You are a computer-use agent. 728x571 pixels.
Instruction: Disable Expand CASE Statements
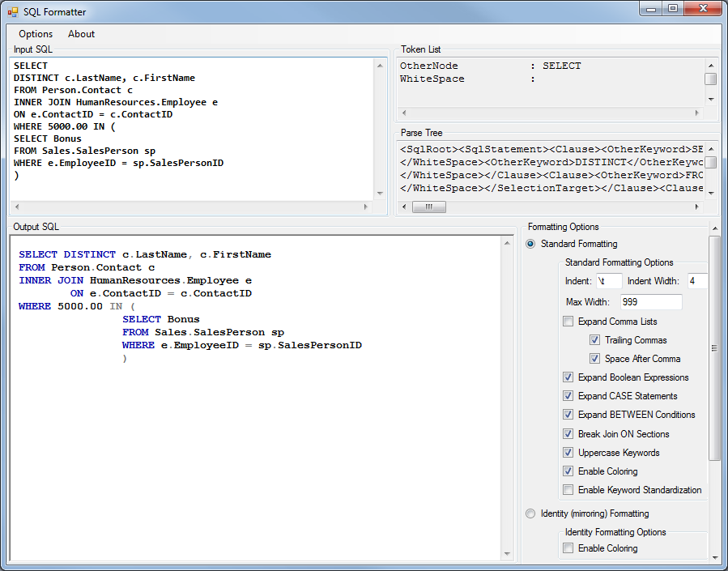(x=568, y=395)
